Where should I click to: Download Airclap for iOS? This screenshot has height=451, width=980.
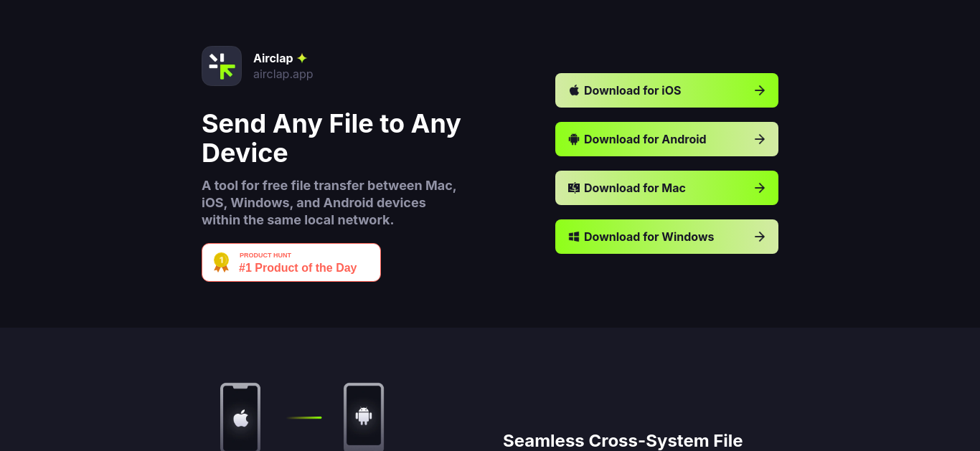pos(666,90)
